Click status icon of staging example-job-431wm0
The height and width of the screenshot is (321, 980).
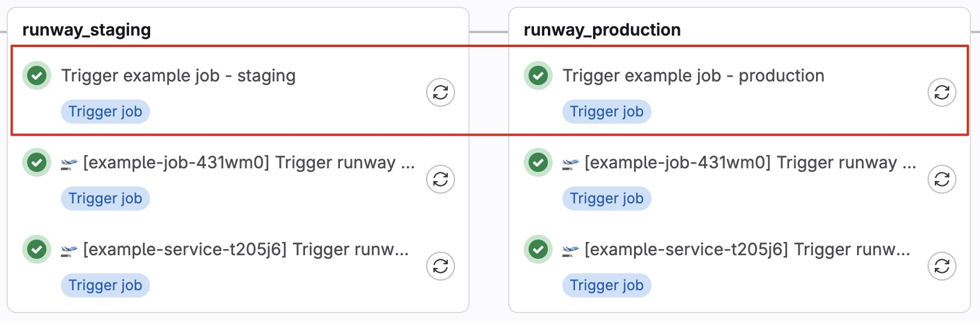coord(37,162)
